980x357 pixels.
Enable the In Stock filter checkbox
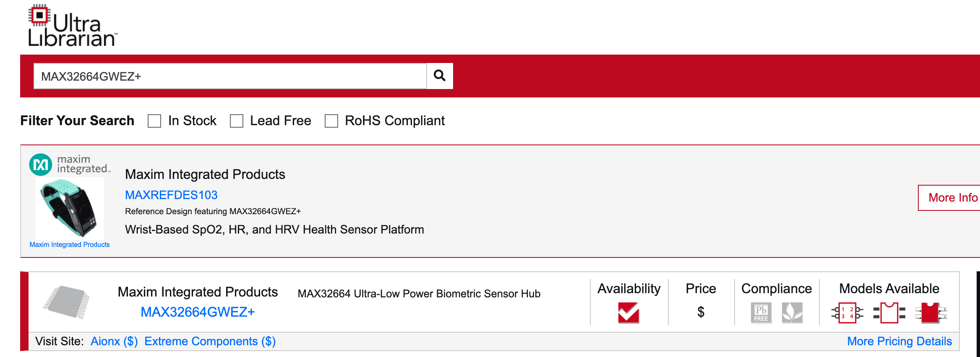click(x=154, y=121)
